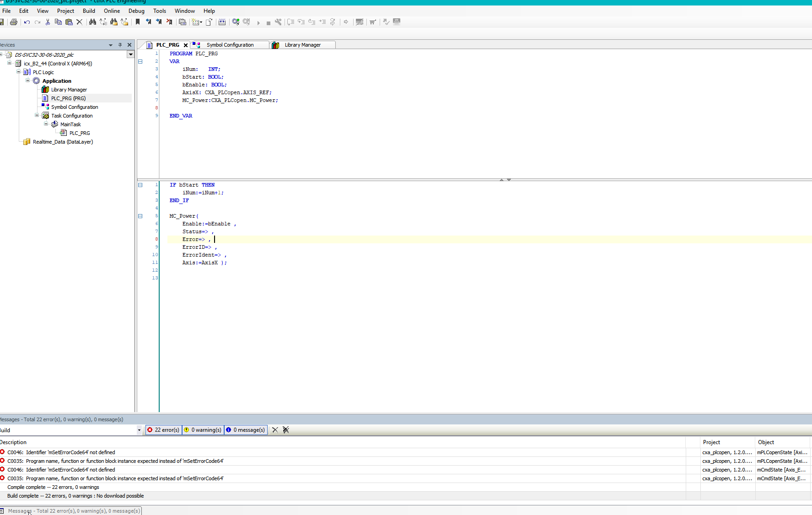Toggle the 0 message(s) filter
This screenshot has width=812, height=515.
246,430
